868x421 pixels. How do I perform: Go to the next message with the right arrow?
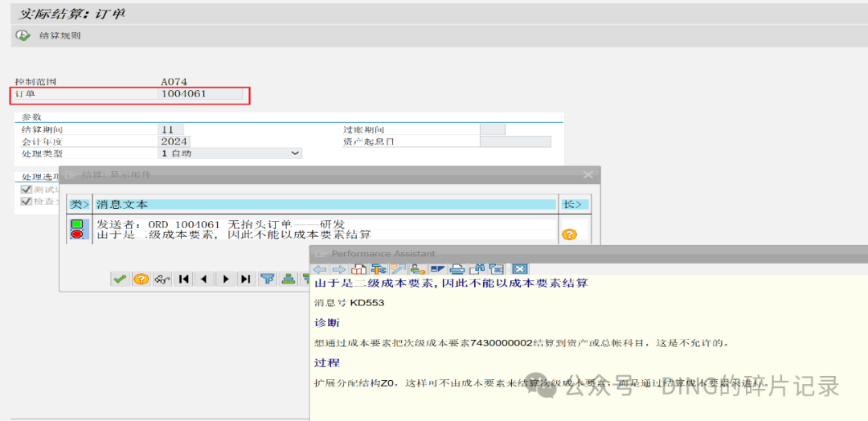(x=225, y=280)
